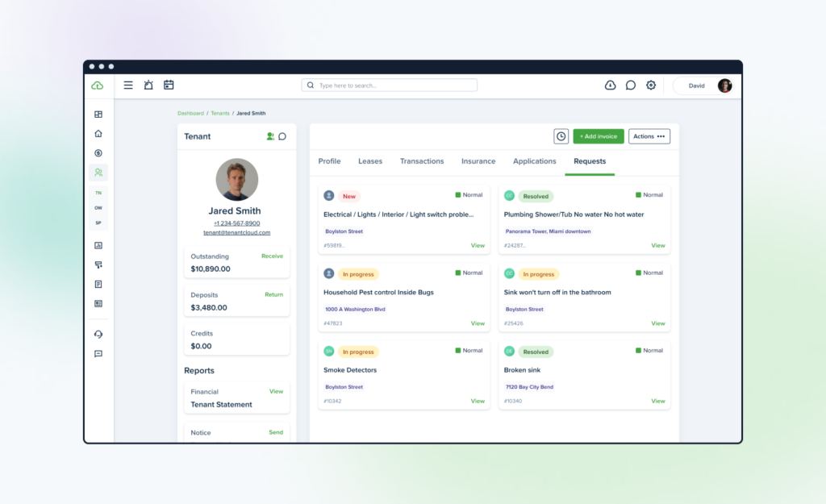Click Jared Smith's phone number
Viewport: 826px width, 504px height.
click(x=236, y=223)
